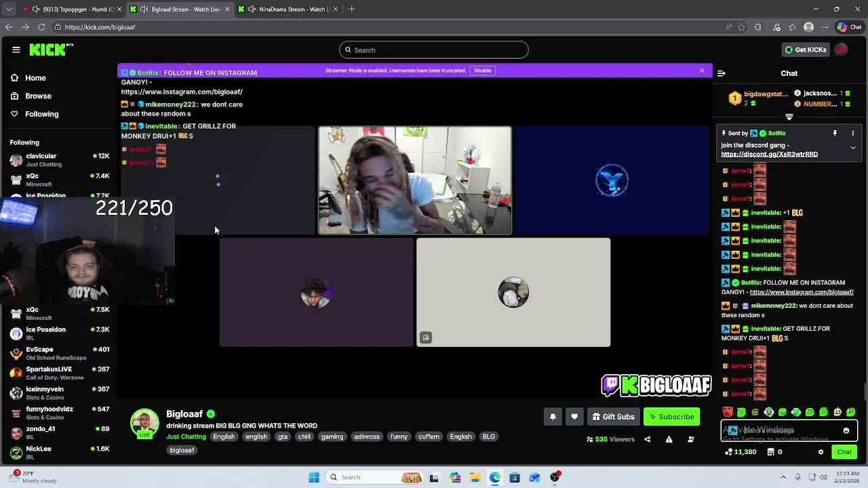The image size is (868, 488).
Task: Open the emoji picker in message box
Action: coord(846,430)
